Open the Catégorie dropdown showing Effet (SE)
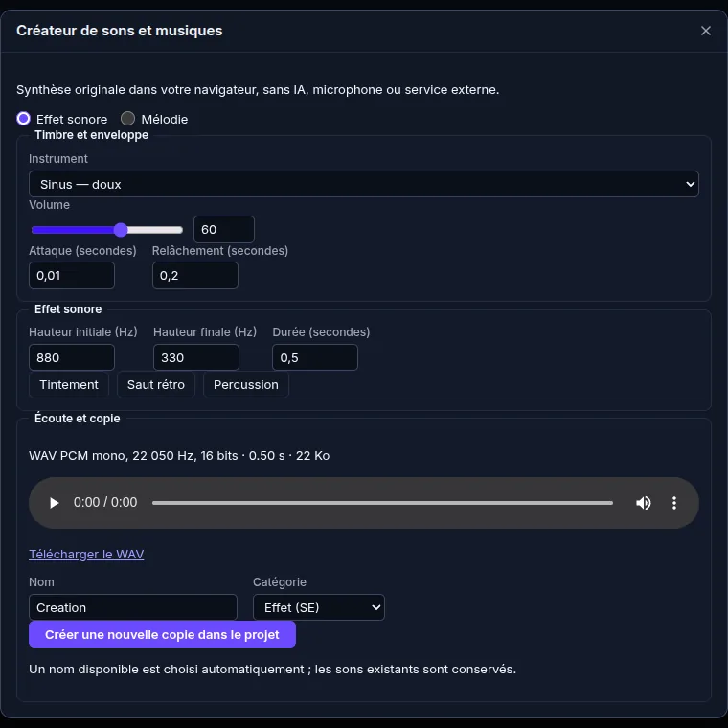 [x=318, y=607]
